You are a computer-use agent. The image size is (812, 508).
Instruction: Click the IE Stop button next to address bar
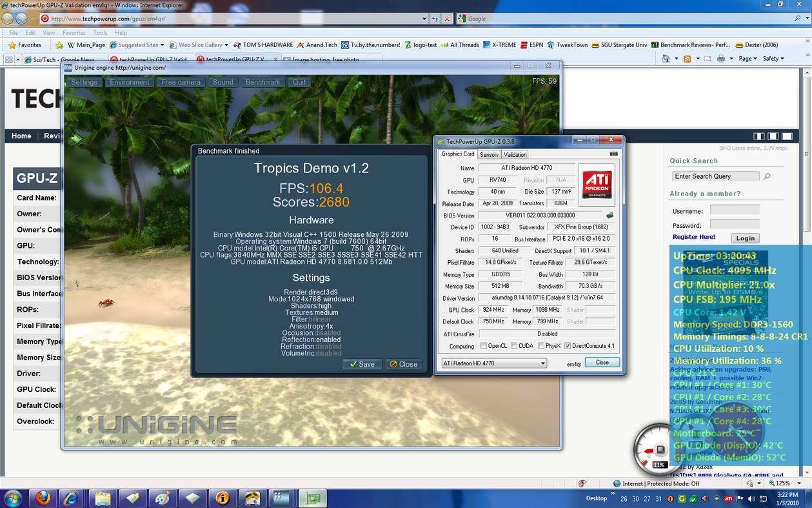(x=447, y=19)
